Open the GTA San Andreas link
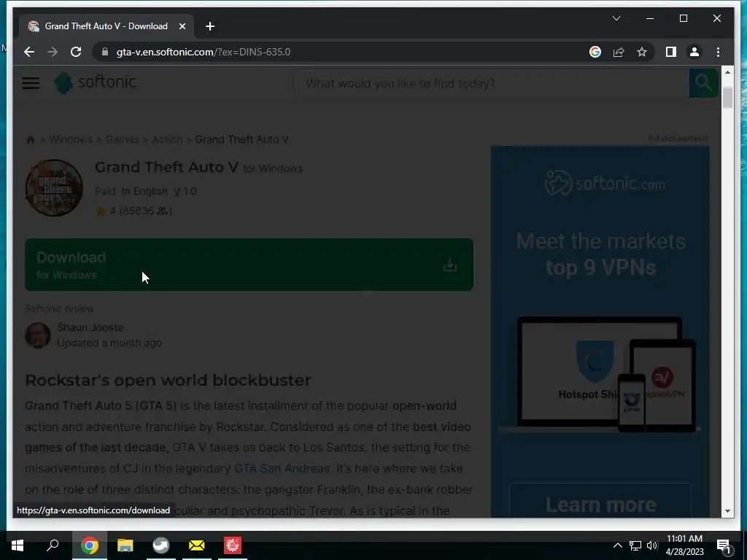Viewport: 747px width, 560px height. (x=282, y=469)
